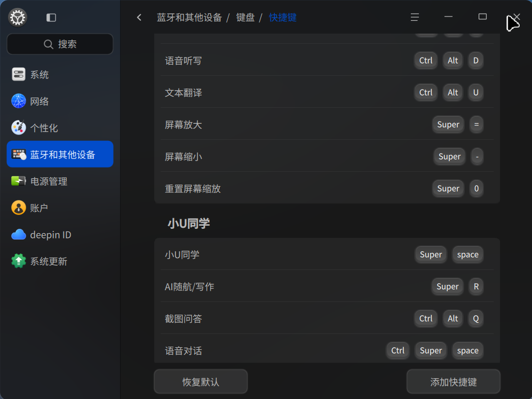Click the U key of 文本翻译
532x399 pixels.
coord(475,92)
